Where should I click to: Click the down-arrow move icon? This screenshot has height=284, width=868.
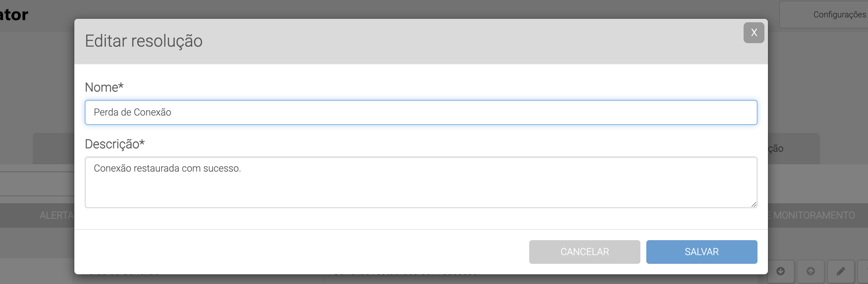(x=780, y=271)
